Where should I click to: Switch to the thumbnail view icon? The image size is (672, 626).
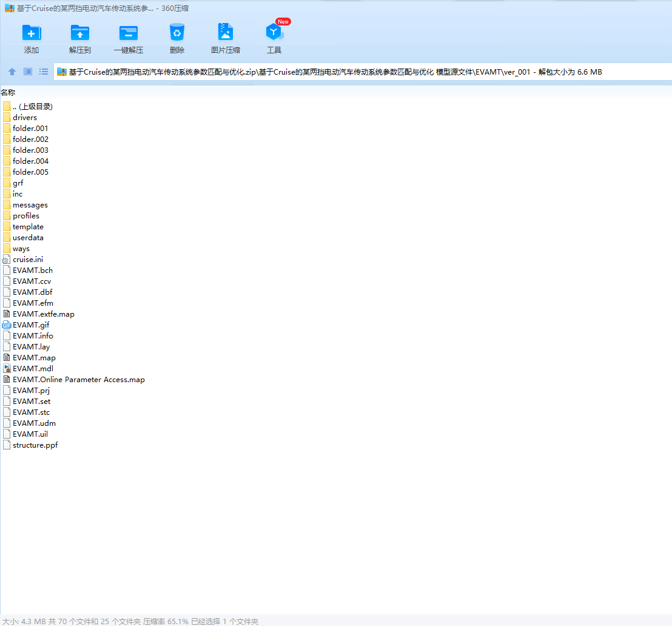28,72
